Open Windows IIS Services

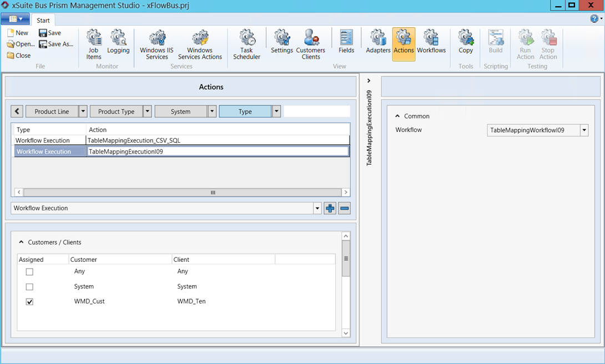tap(157, 44)
